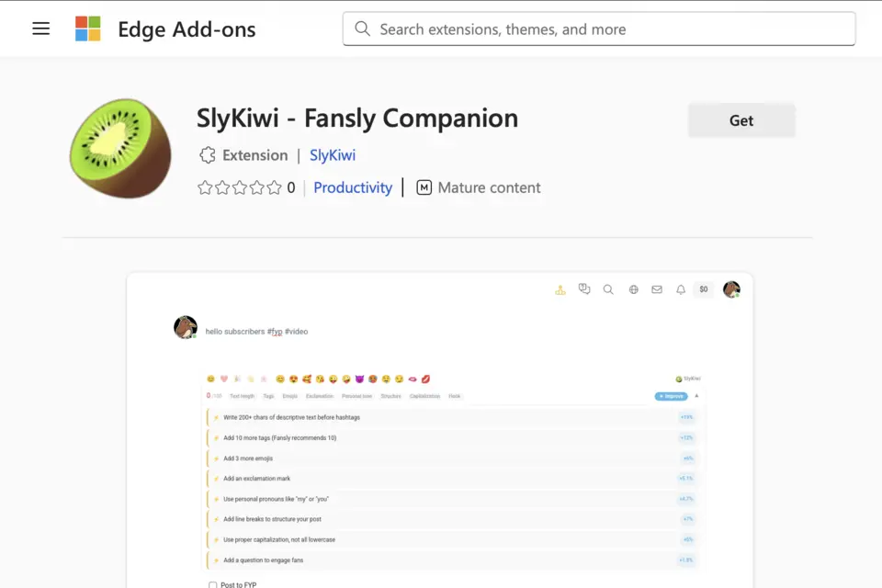Click the extension preview screenshot image
882x588 pixels.
pos(440,431)
